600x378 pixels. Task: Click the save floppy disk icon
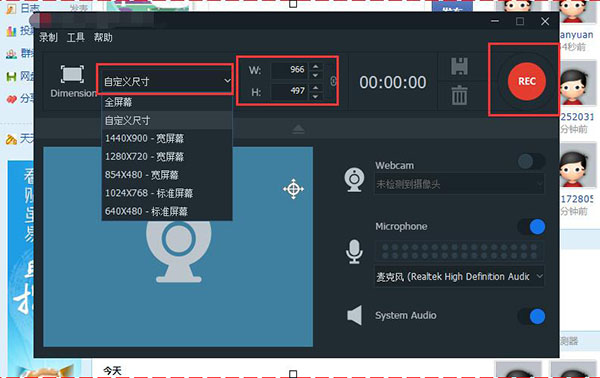point(460,66)
